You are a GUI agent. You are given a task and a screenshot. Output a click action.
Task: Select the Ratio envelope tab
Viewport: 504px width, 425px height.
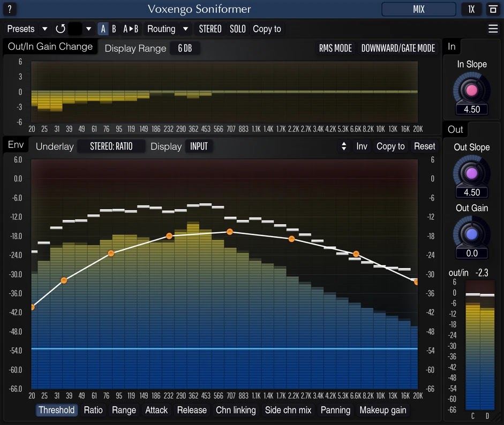pyautogui.click(x=93, y=410)
